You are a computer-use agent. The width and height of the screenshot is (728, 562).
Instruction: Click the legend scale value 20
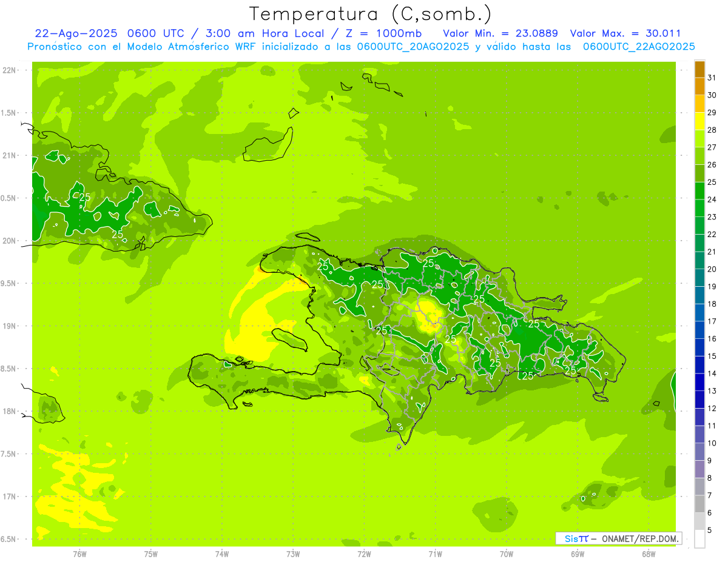click(x=712, y=269)
